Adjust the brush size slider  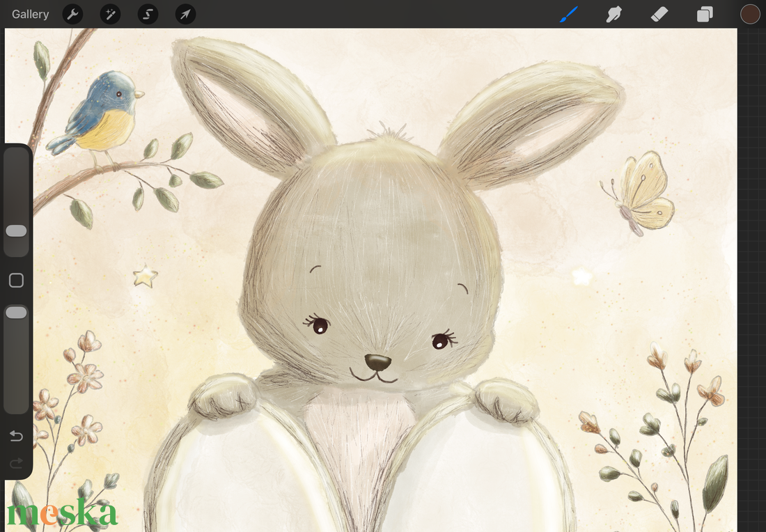click(16, 231)
